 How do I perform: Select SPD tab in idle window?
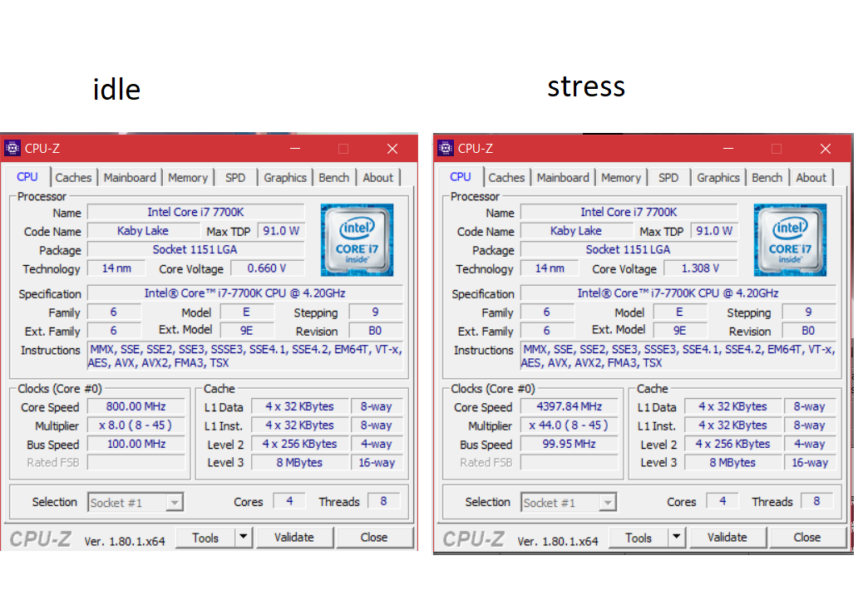[x=235, y=178]
